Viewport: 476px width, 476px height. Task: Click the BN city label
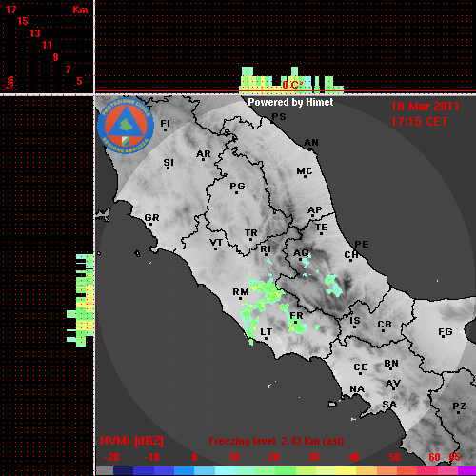pos(391,363)
